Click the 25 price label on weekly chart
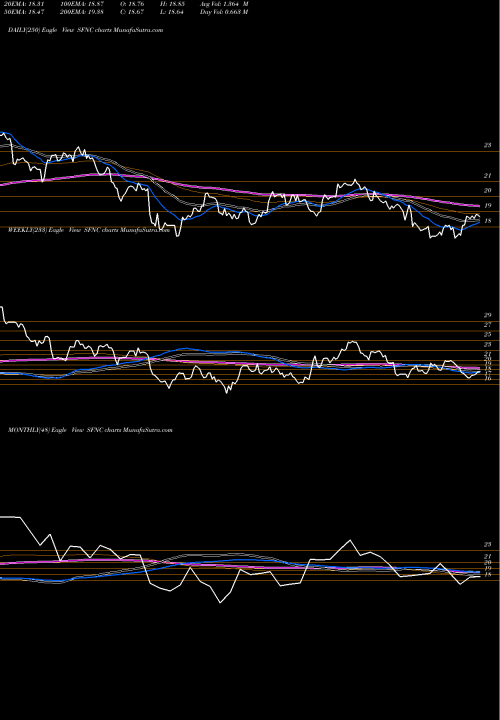Screen dimensions: 500x720 click(487, 335)
